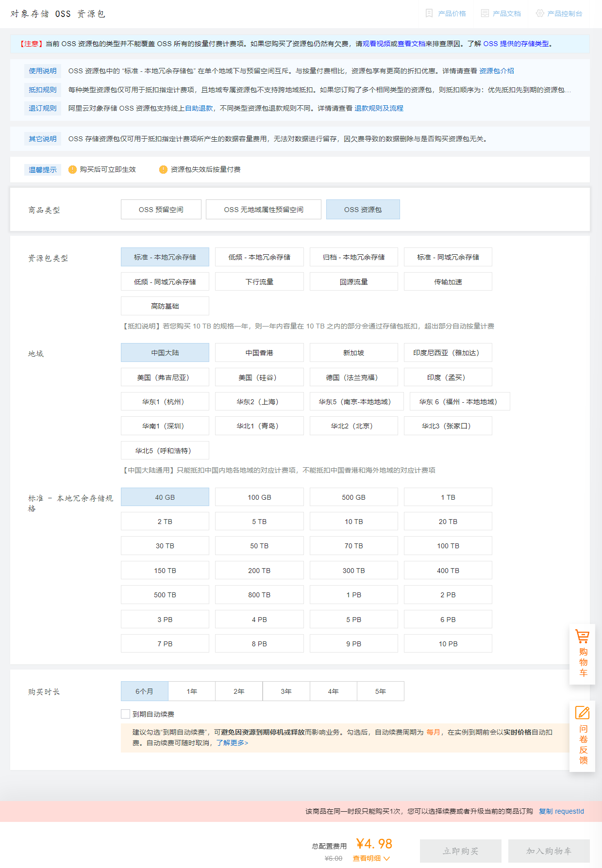This screenshot has width=602, height=868.
Task: Click the 产品控制台 gear icon
Action: click(x=539, y=13)
